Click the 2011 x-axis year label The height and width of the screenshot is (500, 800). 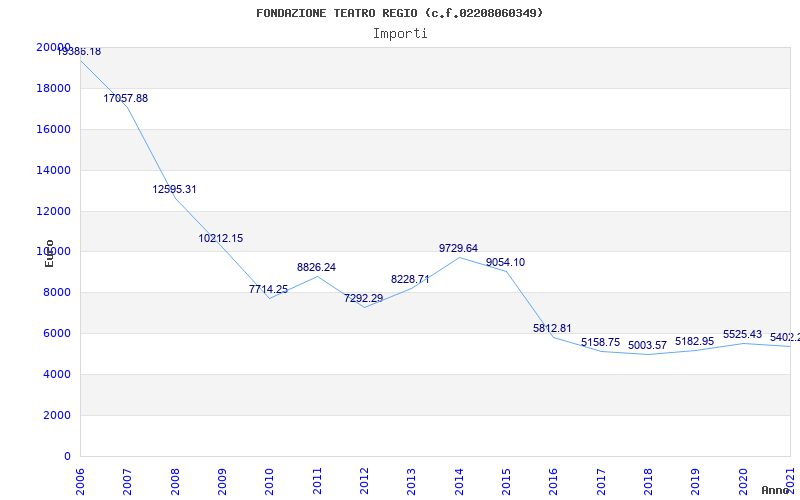click(317, 482)
